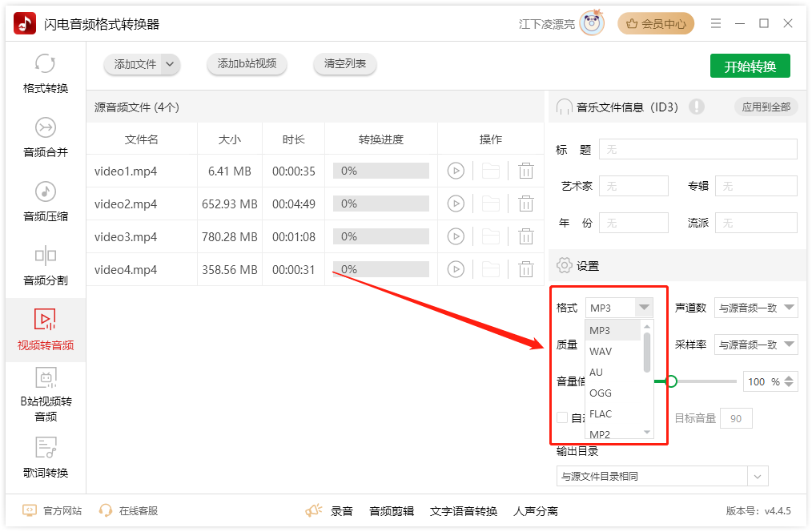Open the 歌词转换 sidebar tool
This screenshot has height=532, width=812.
pos(46,457)
